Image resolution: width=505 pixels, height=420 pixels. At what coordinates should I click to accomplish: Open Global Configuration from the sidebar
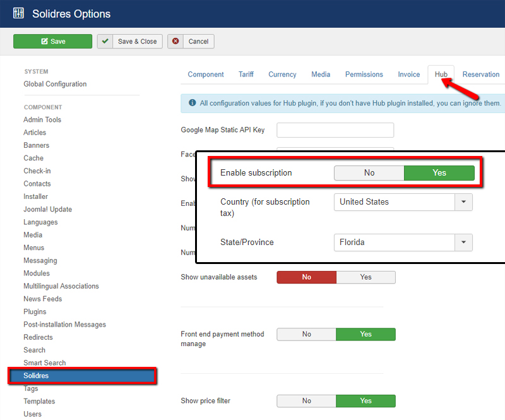tap(57, 83)
